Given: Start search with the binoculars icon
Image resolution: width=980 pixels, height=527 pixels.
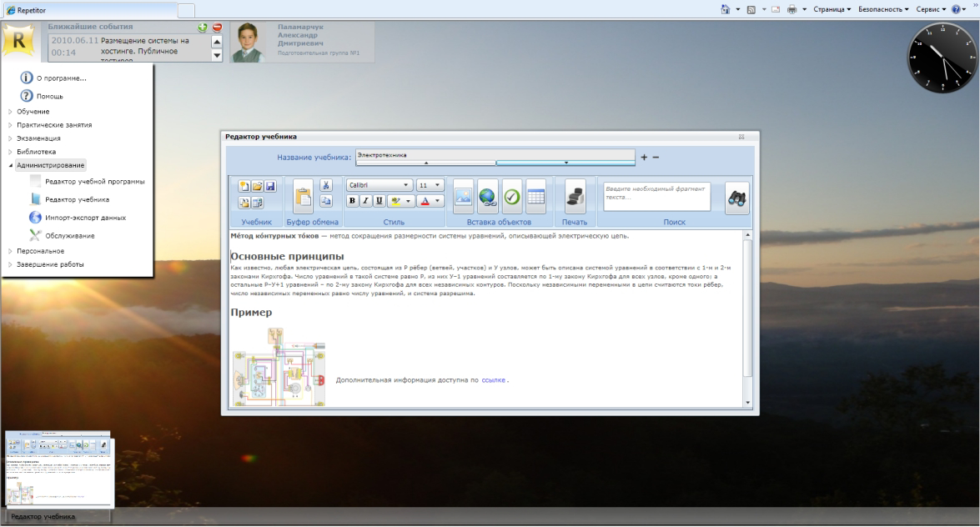Looking at the screenshot, I should click(x=736, y=198).
